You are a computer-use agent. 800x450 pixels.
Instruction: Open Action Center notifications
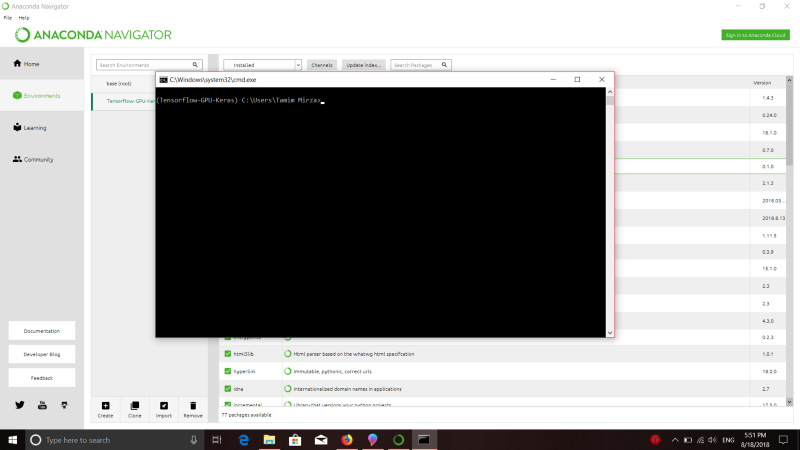[784, 440]
